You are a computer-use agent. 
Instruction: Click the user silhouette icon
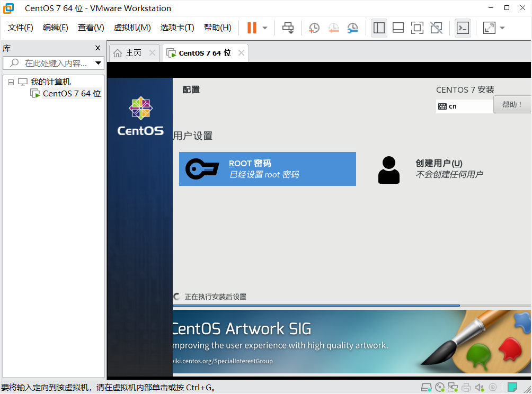[x=389, y=170]
